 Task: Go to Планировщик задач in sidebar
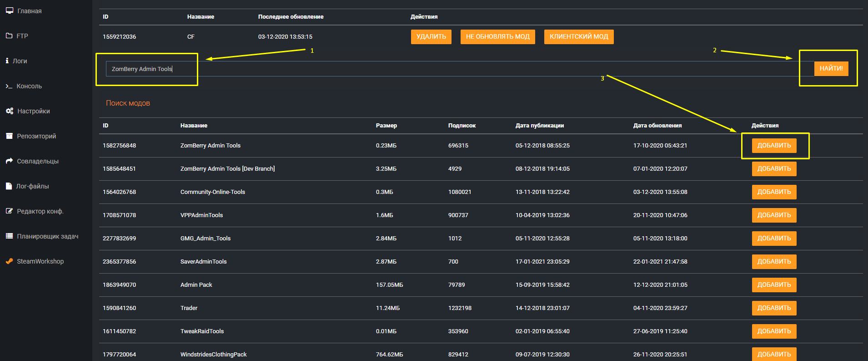(47, 236)
